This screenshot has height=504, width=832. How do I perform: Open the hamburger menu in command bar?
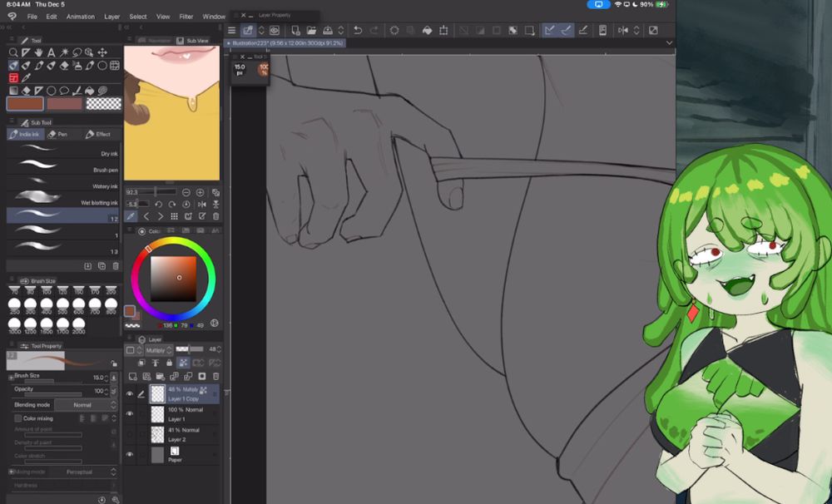(x=232, y=30)
